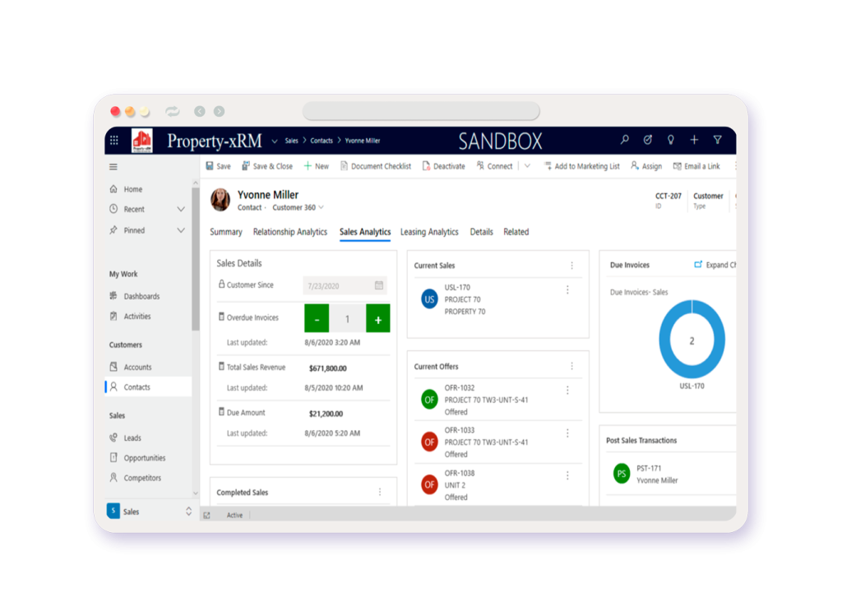The height and width of the screenshot is (616, 842).
Task: Open the search magnifier icon
Action: (625, 140)
